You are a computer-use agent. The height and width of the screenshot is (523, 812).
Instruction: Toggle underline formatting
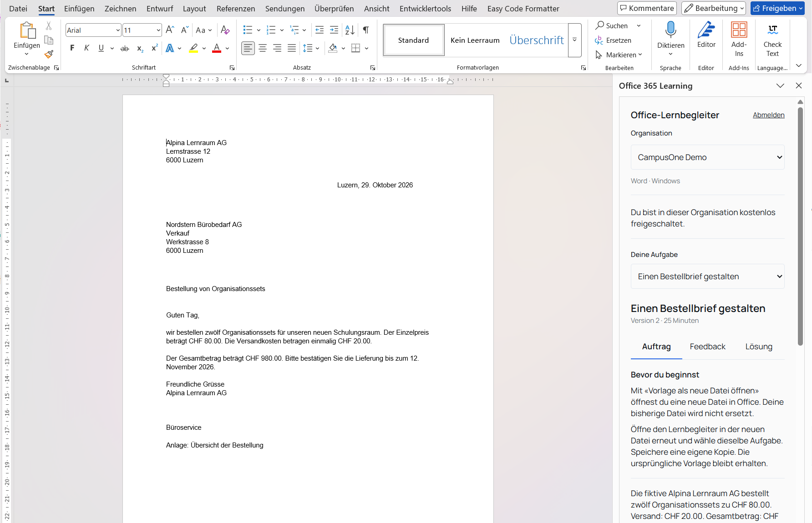[101, 48]
